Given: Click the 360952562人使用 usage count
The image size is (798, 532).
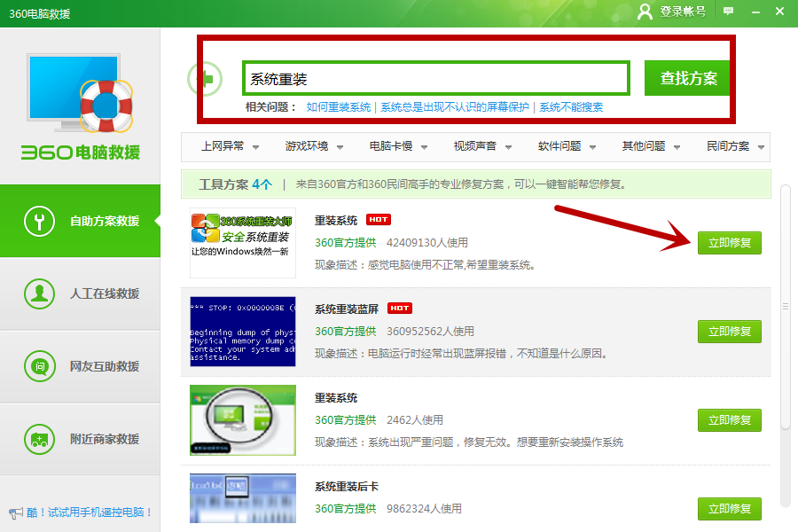Looking at the screenshot, I should [430, 332].
